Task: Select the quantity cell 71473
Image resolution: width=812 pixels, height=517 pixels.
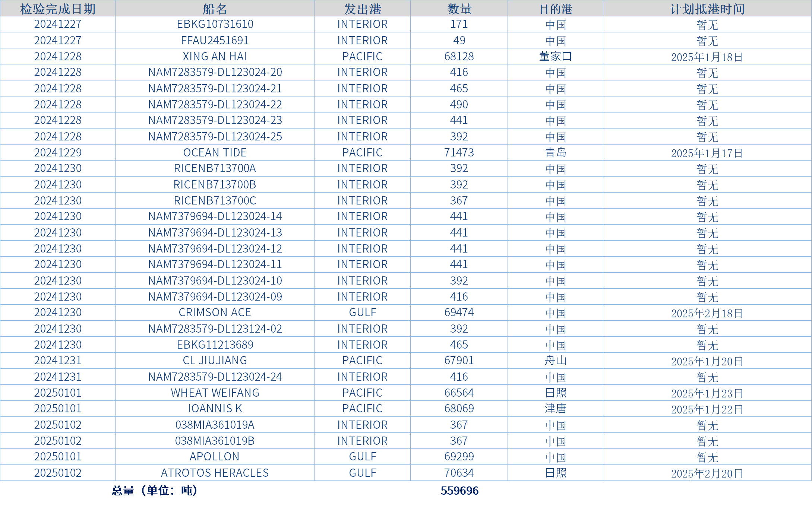Action: tap(459, 152)
